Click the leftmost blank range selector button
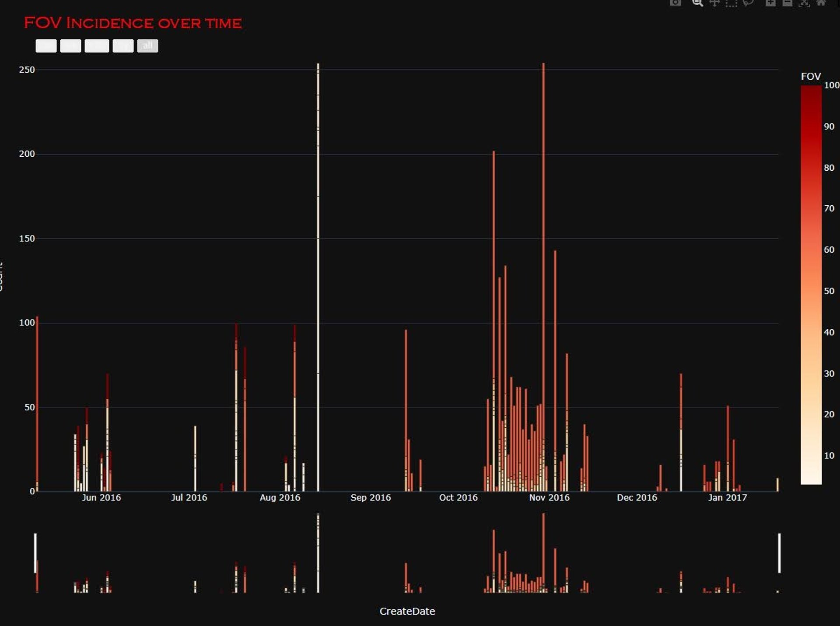The height and width of the screenshot is (626, 840). 46,46
